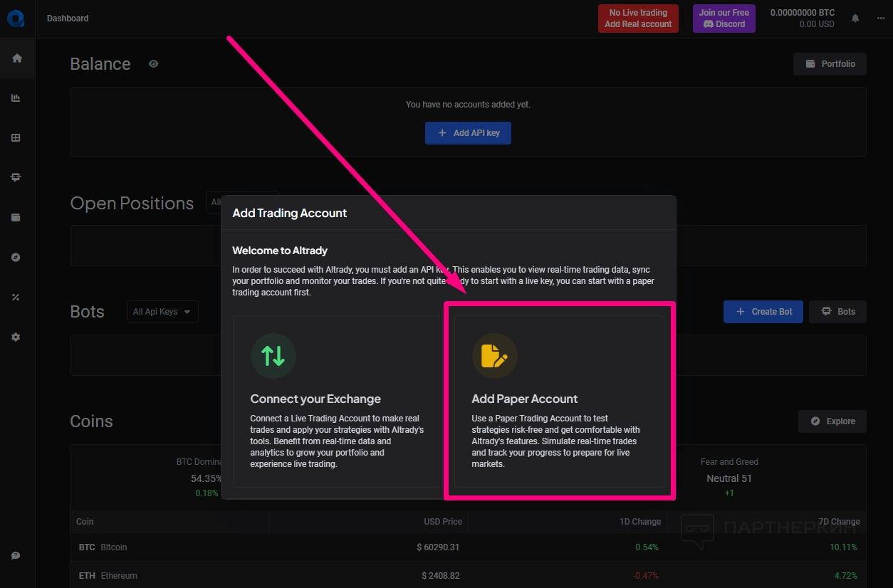Click the compass explore icon in sidebar
This screenshot has width=893, height=588.
16,257
